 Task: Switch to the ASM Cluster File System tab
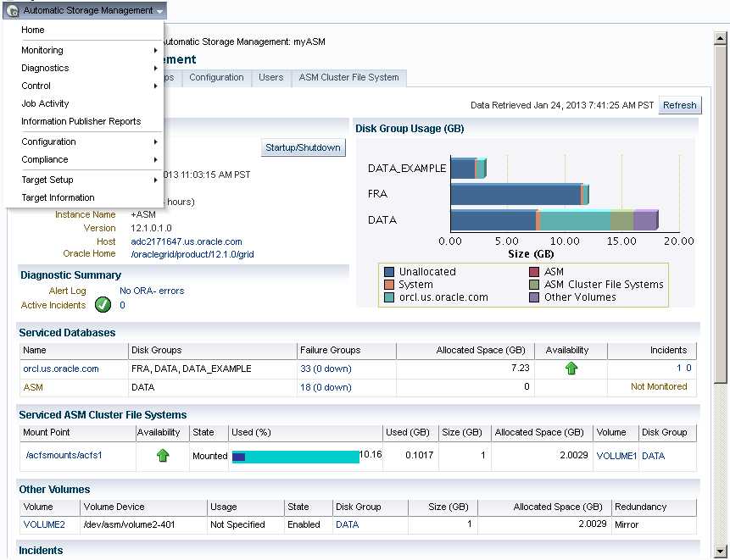pyautogui.click(x=348, y=77)
